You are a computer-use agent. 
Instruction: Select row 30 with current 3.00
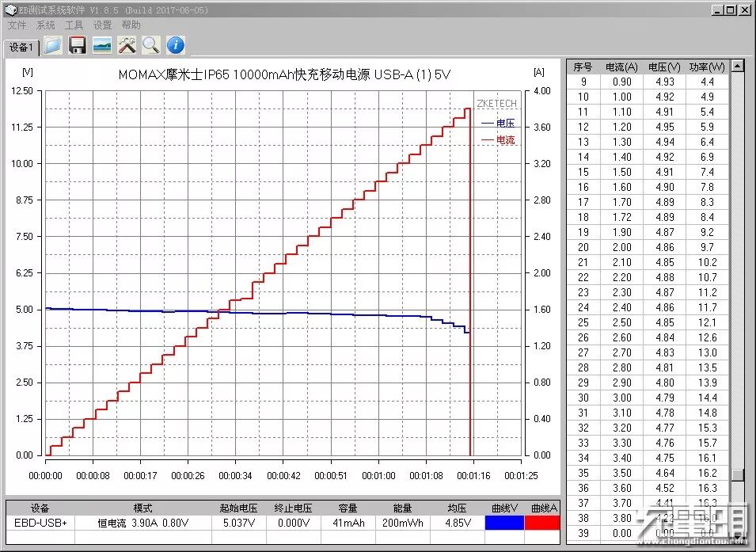coord(648,398)
